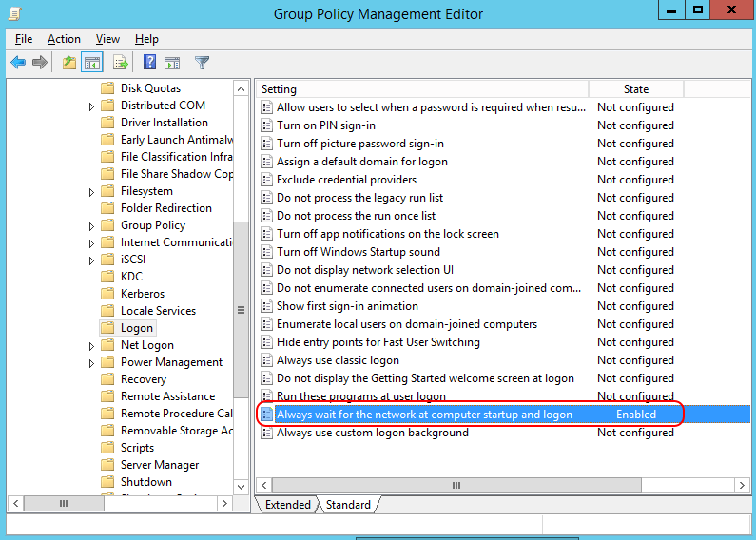
Task: Select the Logon folder in tree
Action: tap(136, 328)
